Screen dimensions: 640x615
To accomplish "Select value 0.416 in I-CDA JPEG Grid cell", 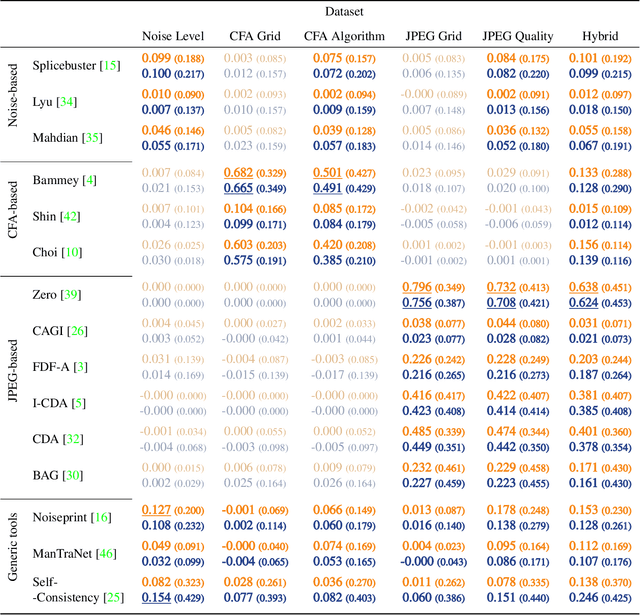I will 417,395.
